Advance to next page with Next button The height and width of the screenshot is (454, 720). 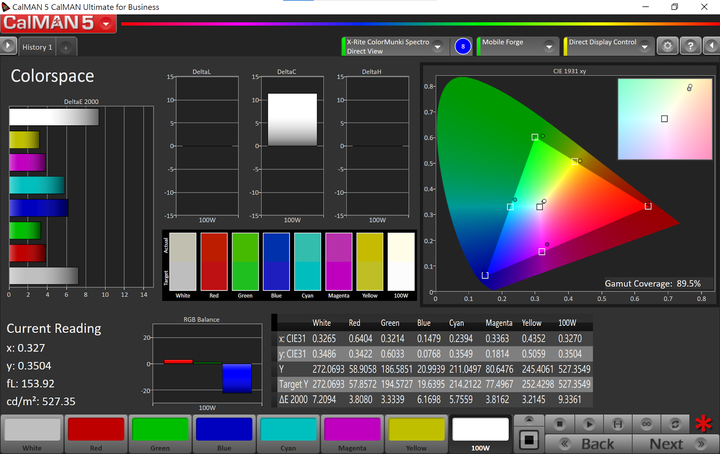click(675, 444)
